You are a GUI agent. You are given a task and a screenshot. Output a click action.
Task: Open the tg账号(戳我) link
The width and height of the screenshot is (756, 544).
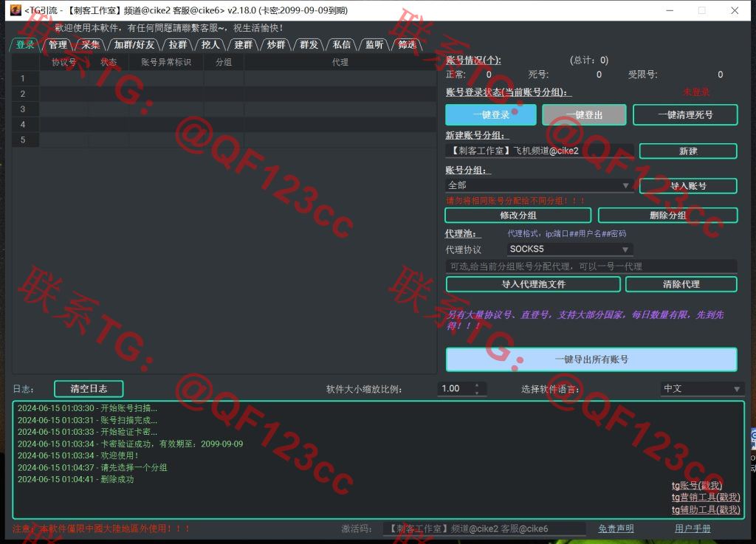tap(697, 485)
